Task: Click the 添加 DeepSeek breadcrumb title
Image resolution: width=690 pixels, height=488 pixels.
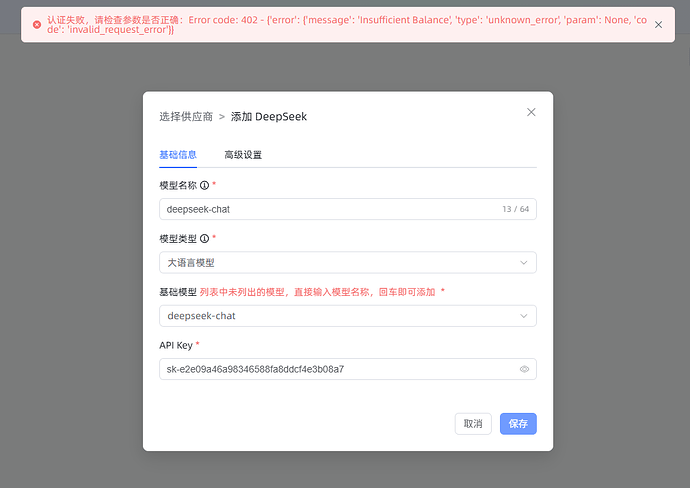Action: (x=269, y=117)
